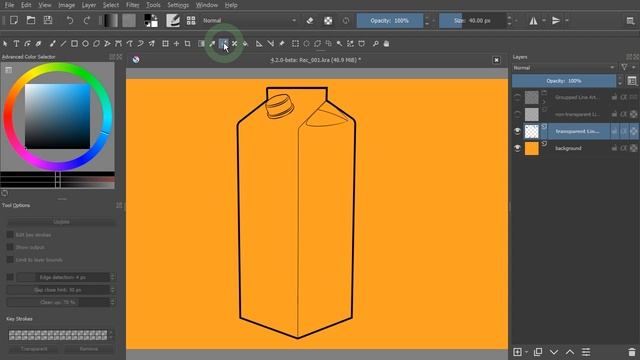The width and height of the screenshot is (640, 360).
Task: Select the Elliptical Selection tool
Action: click(x=306, y=44)
